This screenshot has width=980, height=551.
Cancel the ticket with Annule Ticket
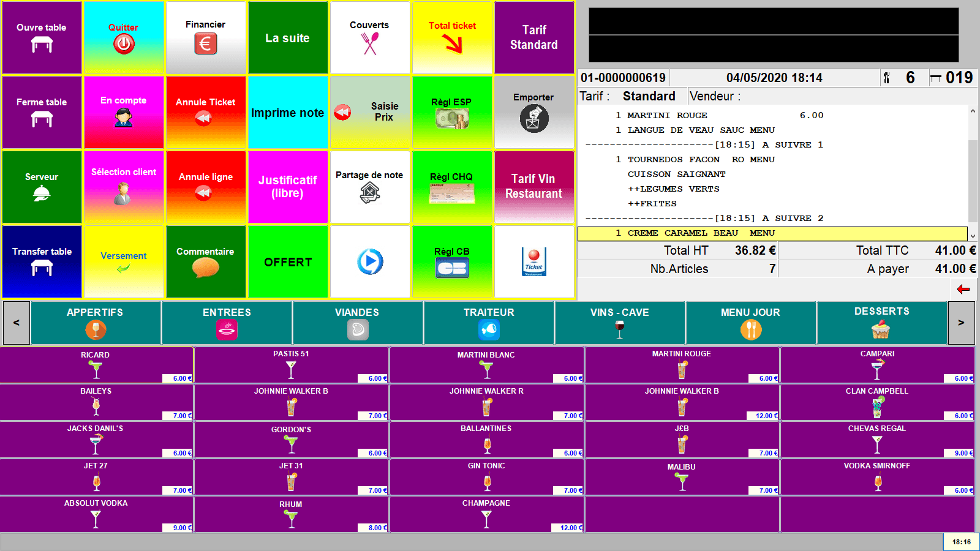coord(206,112)
